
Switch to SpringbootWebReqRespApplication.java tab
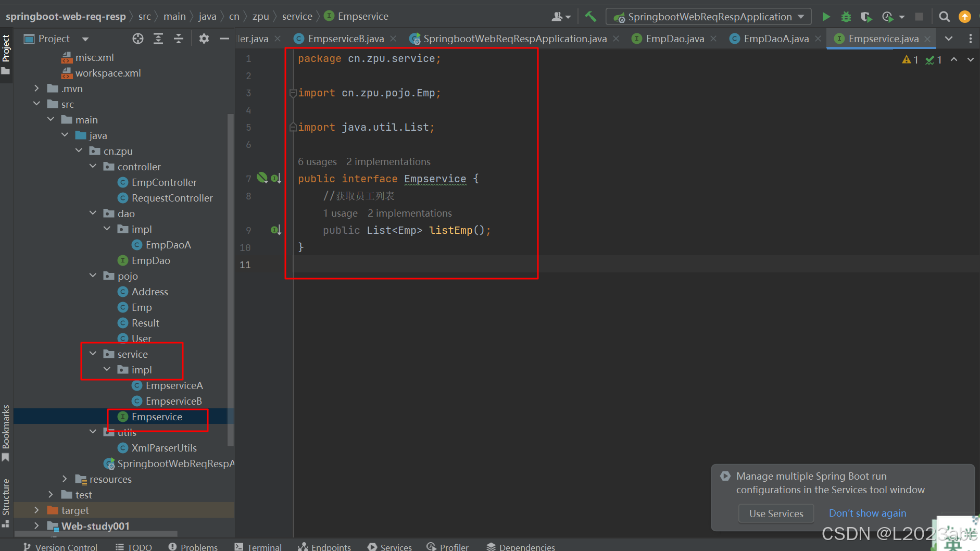[x=514, y=39]
